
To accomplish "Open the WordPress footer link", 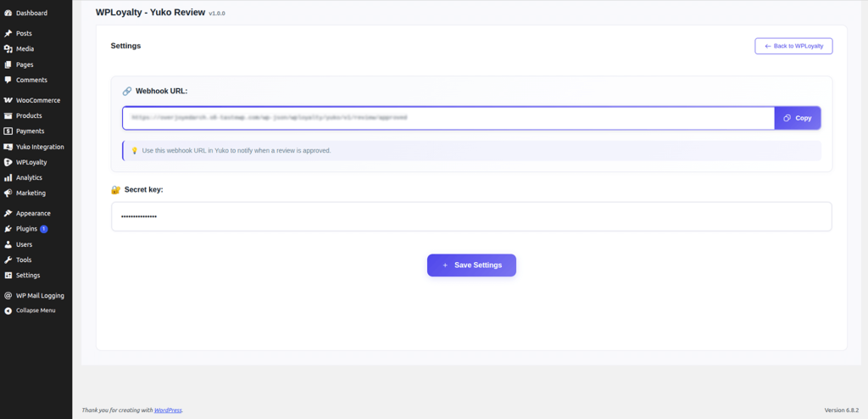I will (x=168, y=411).
